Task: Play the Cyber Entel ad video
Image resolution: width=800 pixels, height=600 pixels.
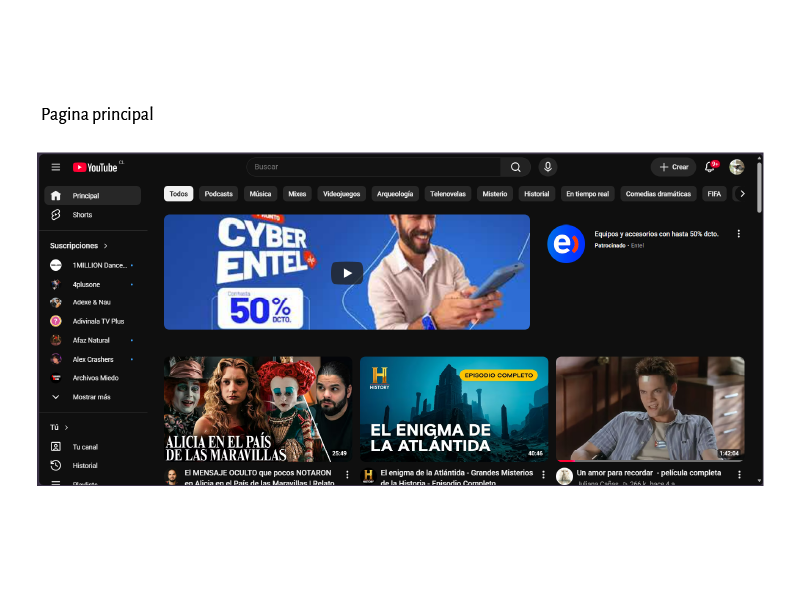Action: [347, 272]
